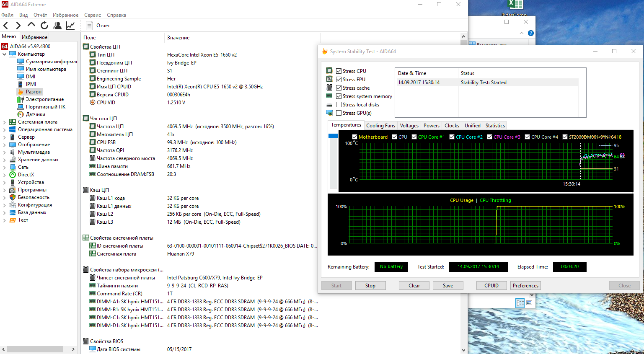Stop the stability test
Viewport: 644px width, 354px height.
click(370, 286)
